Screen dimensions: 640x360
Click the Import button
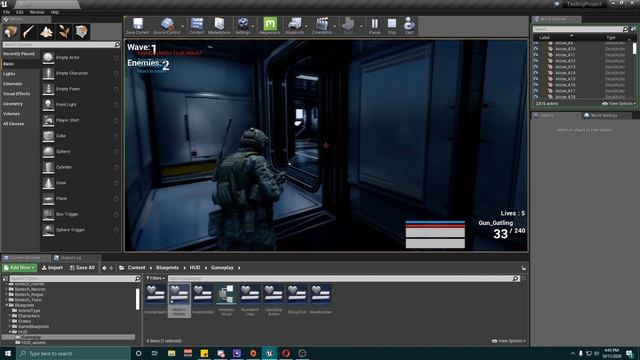(52, 268)
